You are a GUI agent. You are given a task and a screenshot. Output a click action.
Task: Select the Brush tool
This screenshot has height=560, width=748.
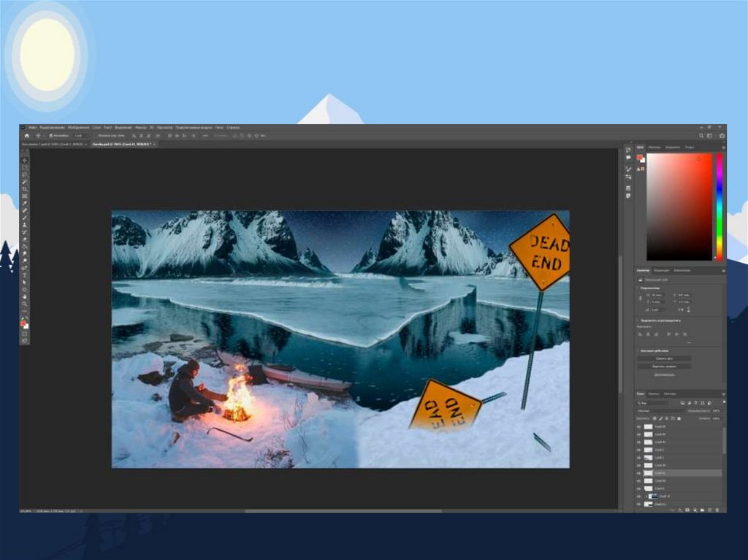pyautogui.click(x=25, y=218)
